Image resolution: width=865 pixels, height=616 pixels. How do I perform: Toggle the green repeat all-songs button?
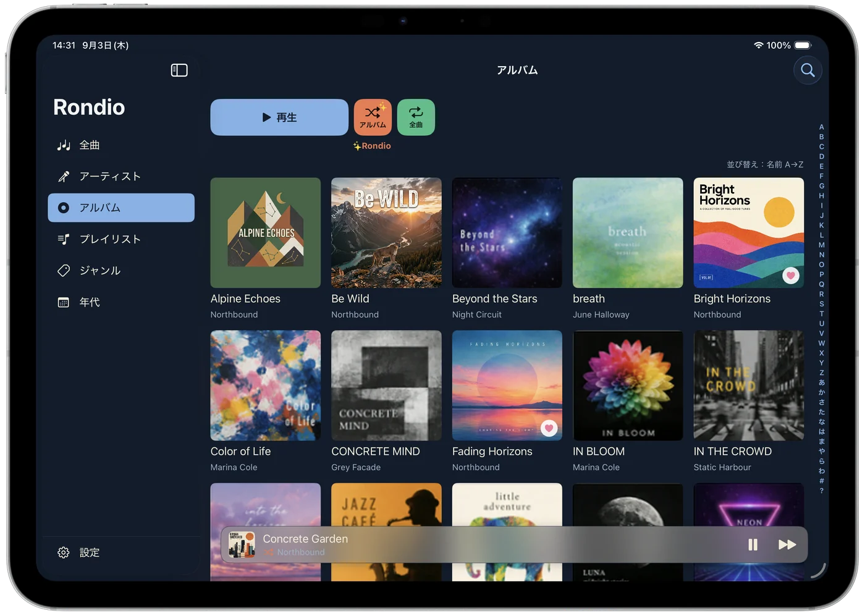pos(416,117)
